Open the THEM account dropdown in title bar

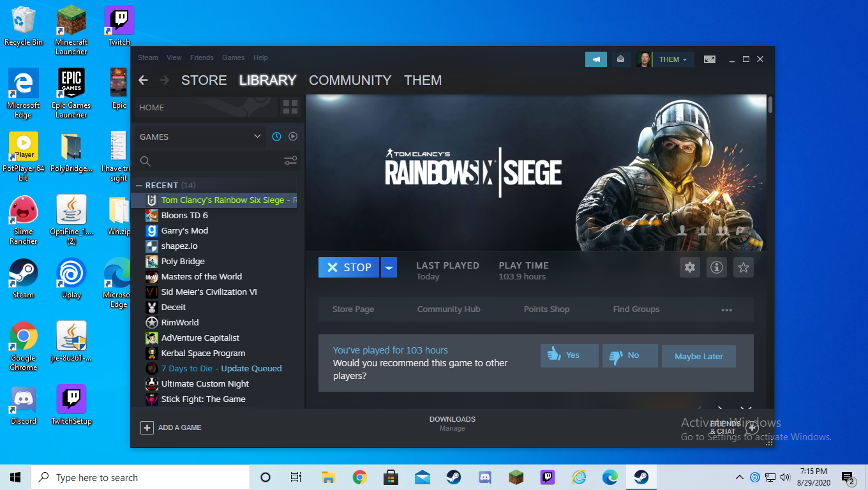coord(673,59)
